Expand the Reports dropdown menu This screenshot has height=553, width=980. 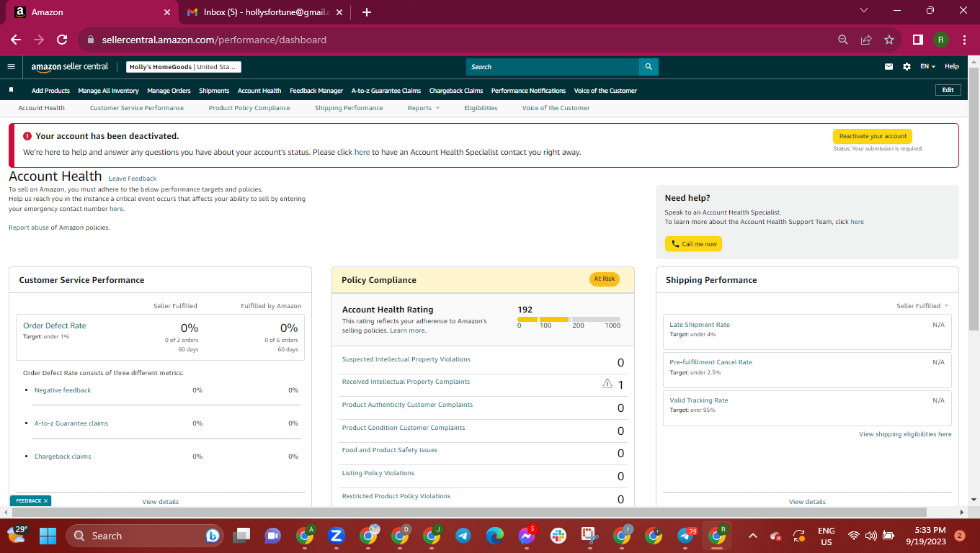click(424, 108)
